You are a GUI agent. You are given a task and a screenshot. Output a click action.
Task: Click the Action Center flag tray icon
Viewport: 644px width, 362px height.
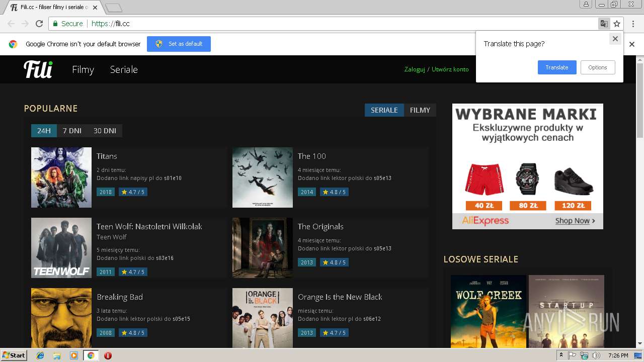click(x=572, y=355)
